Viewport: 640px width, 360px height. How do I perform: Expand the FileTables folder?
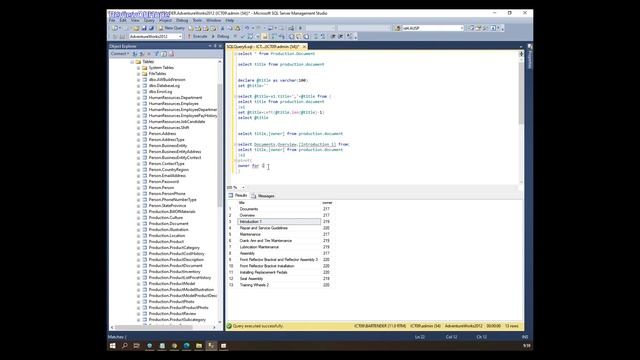(138, 74)
